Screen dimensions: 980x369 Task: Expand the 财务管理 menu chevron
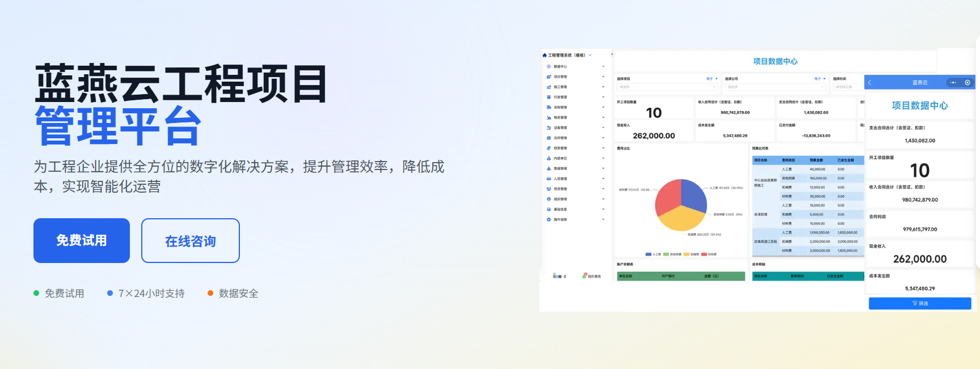click(x=603, y=148)
